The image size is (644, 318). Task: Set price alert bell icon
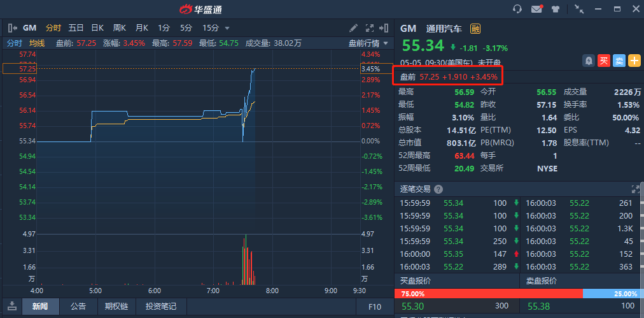tap(589, 61)
